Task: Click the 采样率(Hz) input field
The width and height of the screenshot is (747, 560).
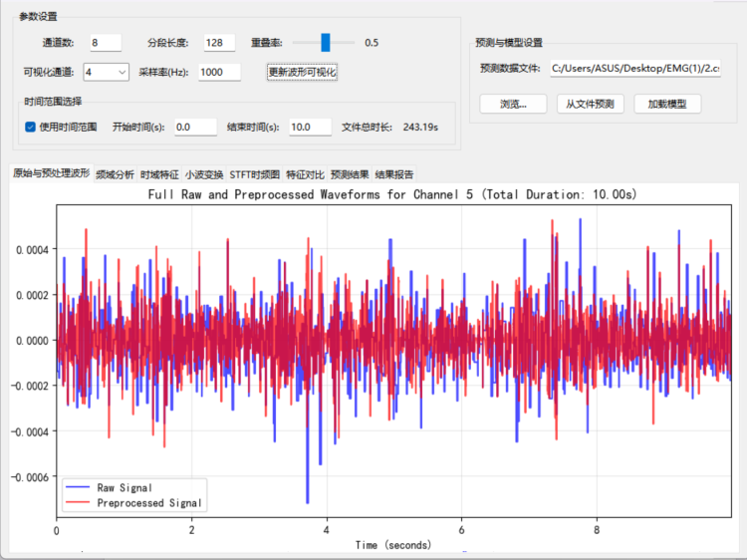Action: pyautogui.click(x=218, y=72)
